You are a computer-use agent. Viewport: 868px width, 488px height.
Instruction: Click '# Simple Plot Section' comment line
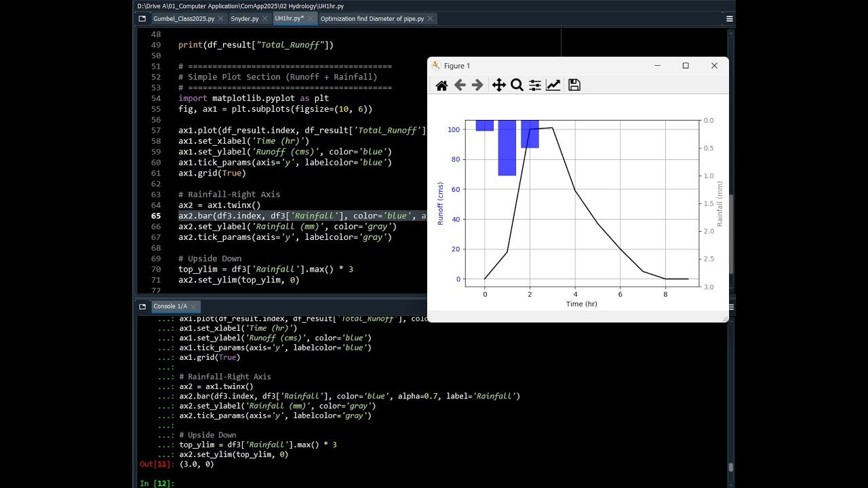[278, 77]
